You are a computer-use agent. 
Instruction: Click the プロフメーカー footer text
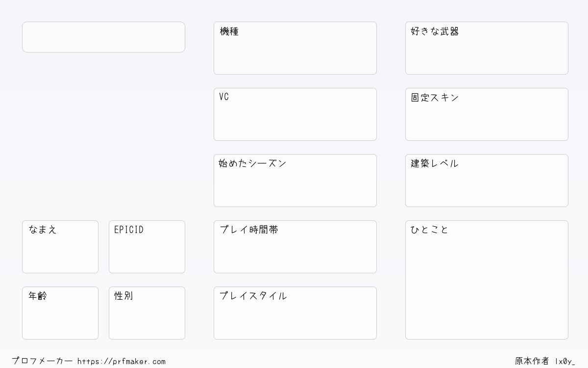pyautogui.click(x=42, y=361)
